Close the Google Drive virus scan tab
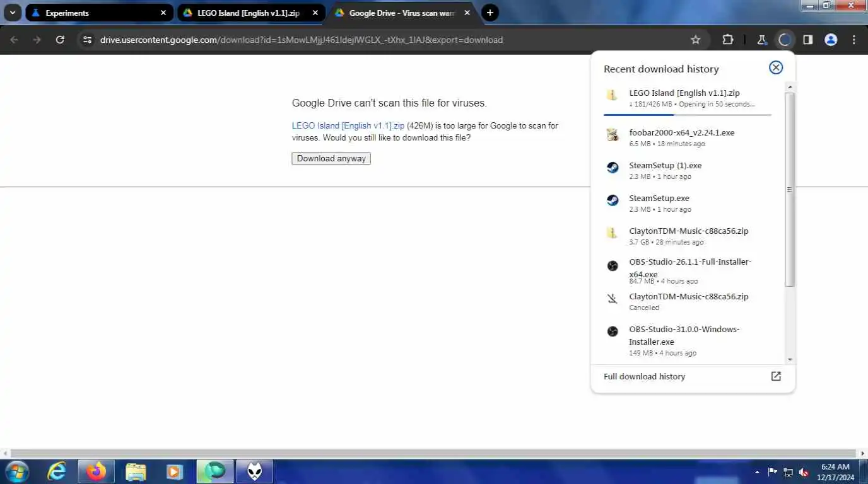Image resolution: width=868 pixels, height=484 pixels. [x=467, y=13]
